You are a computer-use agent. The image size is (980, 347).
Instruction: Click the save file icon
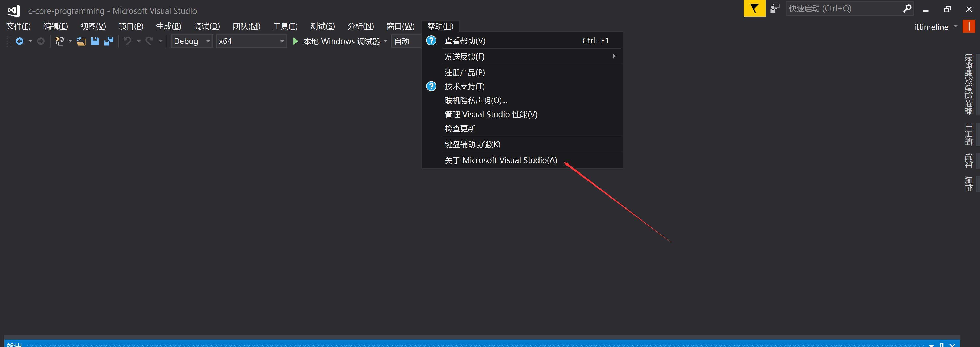(95, 41)
